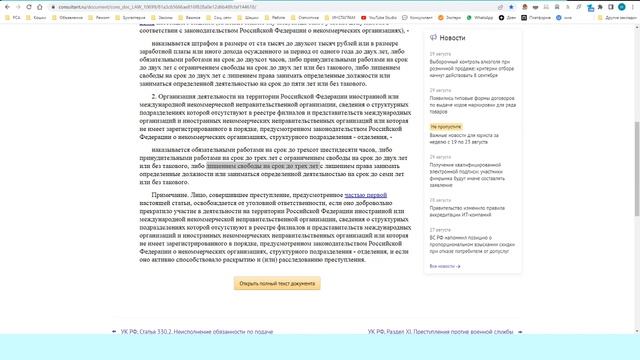Open ВС РФ напомнил позицию news
640x360 pixels.
472,244
